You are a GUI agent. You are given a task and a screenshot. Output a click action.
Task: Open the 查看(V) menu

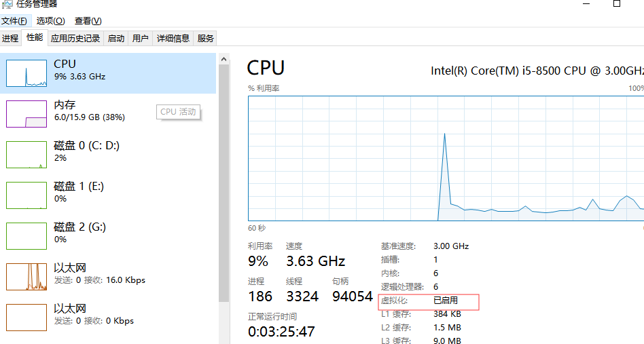[x=88, y=21]
